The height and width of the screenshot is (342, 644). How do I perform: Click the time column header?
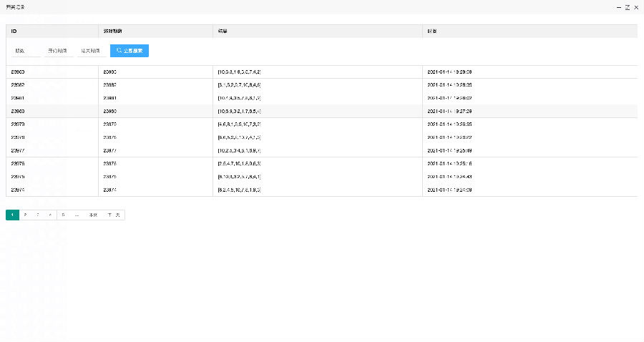point(433,31)
